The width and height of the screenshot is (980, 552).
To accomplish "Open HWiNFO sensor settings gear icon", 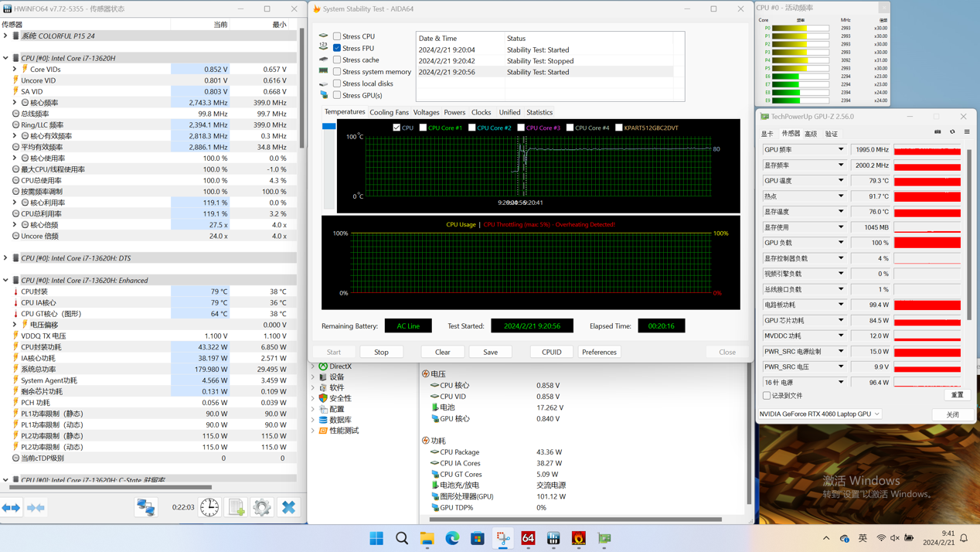I will [262, 507].
